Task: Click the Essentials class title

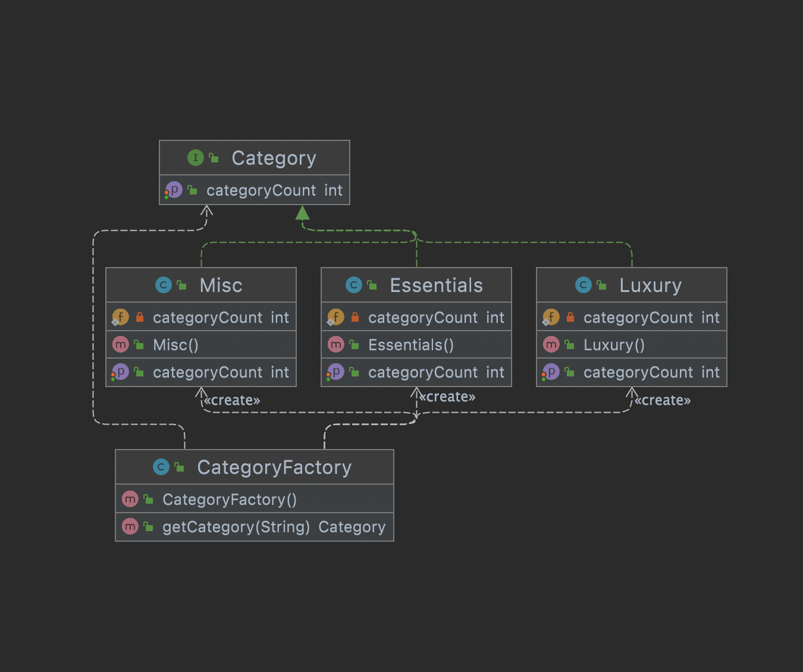Action: pos(436,285)
